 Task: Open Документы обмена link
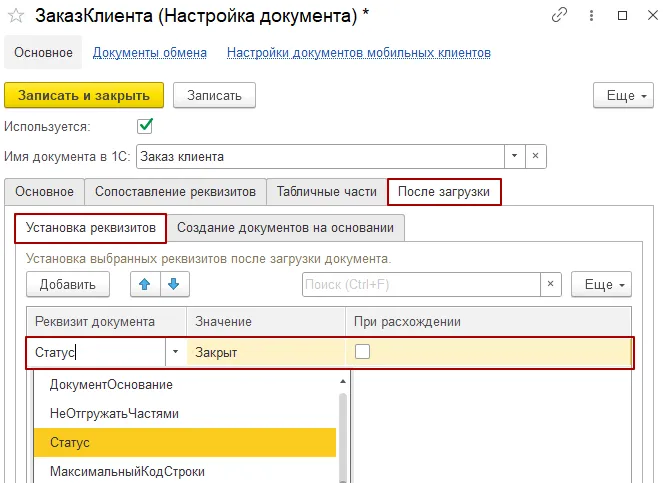coord(150,52)
